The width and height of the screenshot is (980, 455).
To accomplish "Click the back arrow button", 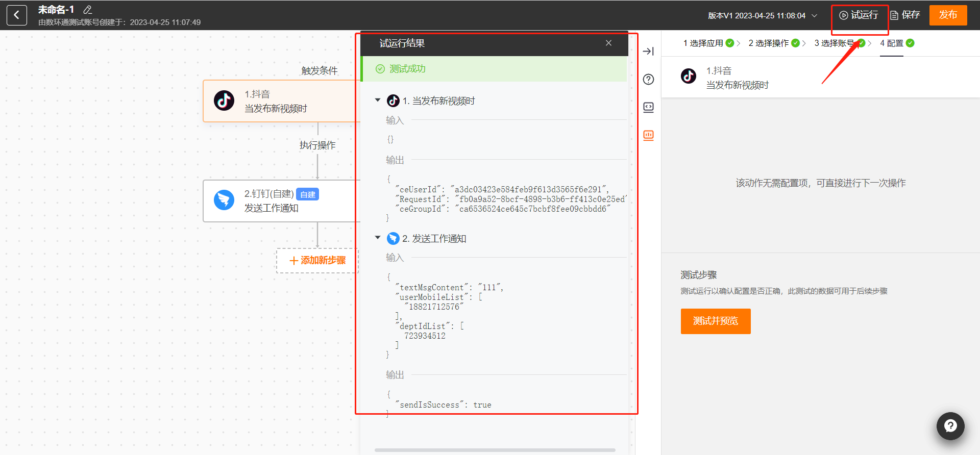I will pos(16,15).
